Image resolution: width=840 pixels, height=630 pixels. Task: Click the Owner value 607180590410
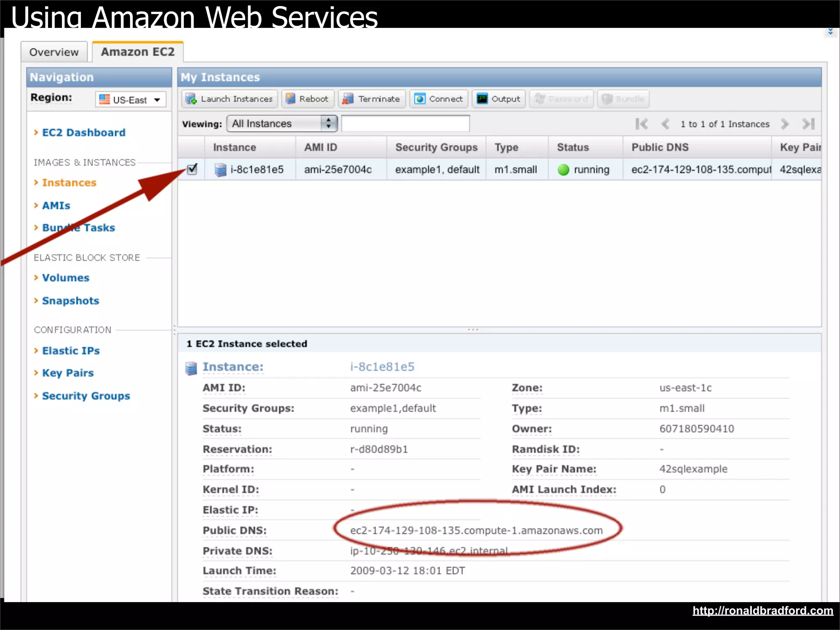(x=696, y=429)
